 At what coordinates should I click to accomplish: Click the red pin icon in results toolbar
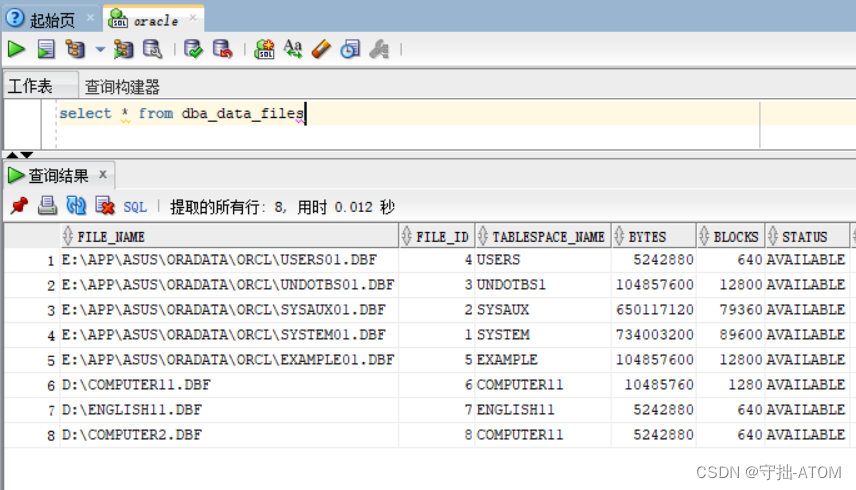20,206
